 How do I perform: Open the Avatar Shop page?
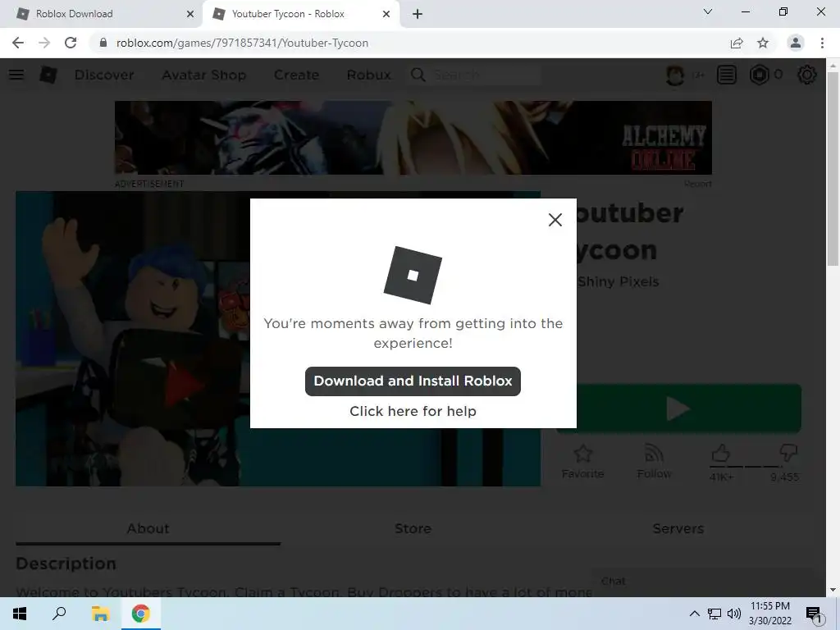tap(204, 75)
